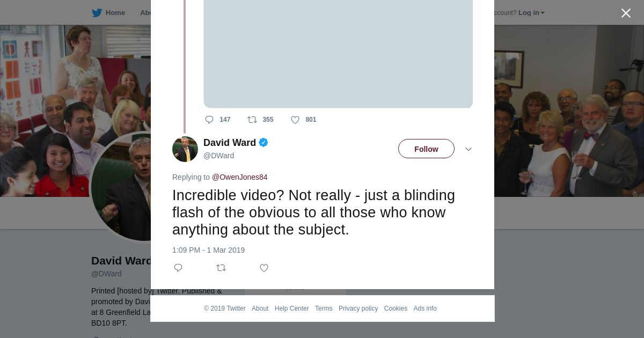Click the grey media placeholder in tweet
644x338 pixels.
tap(338, 54)
